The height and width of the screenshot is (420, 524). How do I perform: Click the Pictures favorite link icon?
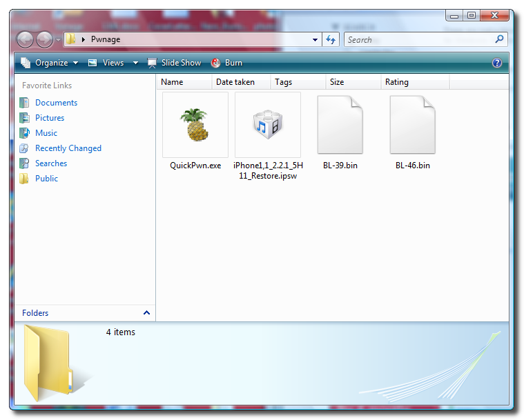coord(24,118)
